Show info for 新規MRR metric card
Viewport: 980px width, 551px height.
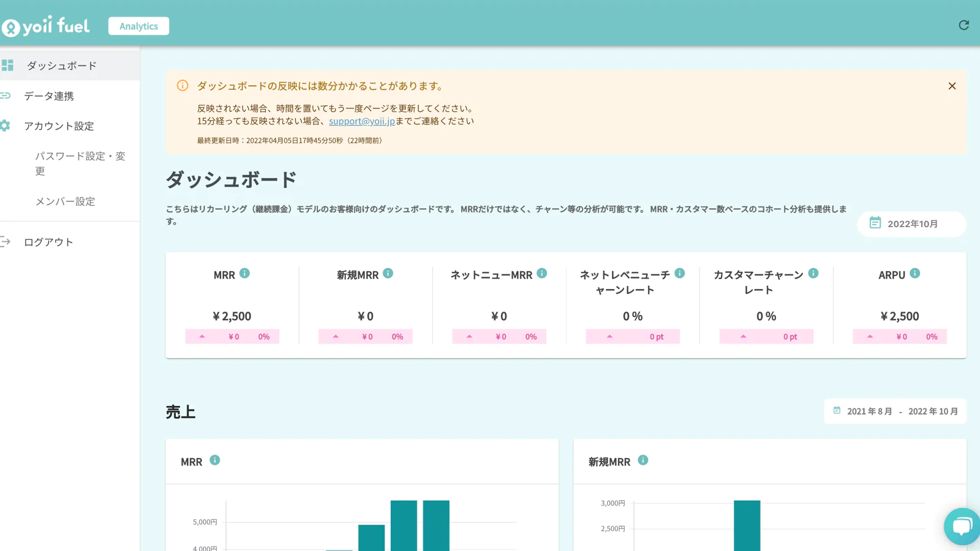pos(388,274)
